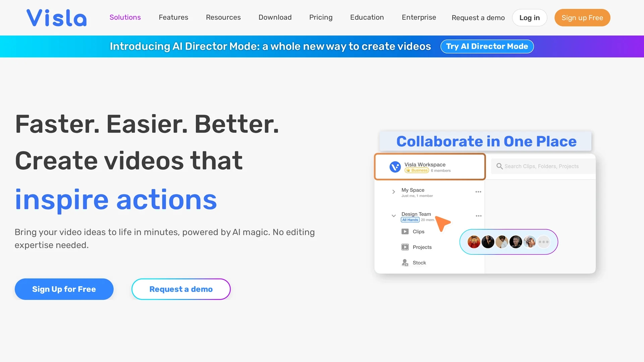The height and width of the screenshot is (362, 644).
Task: Click the Log in button
Action: tap(530, 18)
